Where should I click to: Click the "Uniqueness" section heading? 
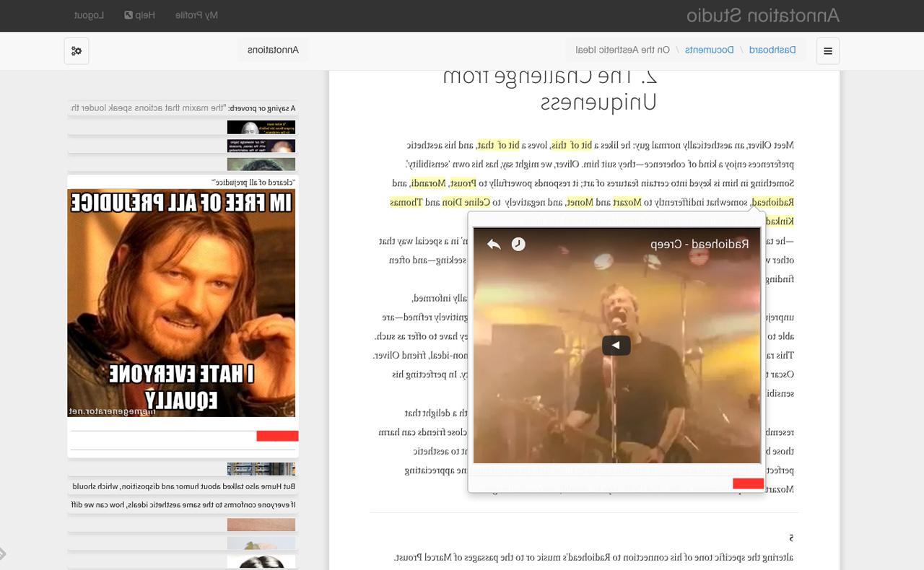coord(598,102)
